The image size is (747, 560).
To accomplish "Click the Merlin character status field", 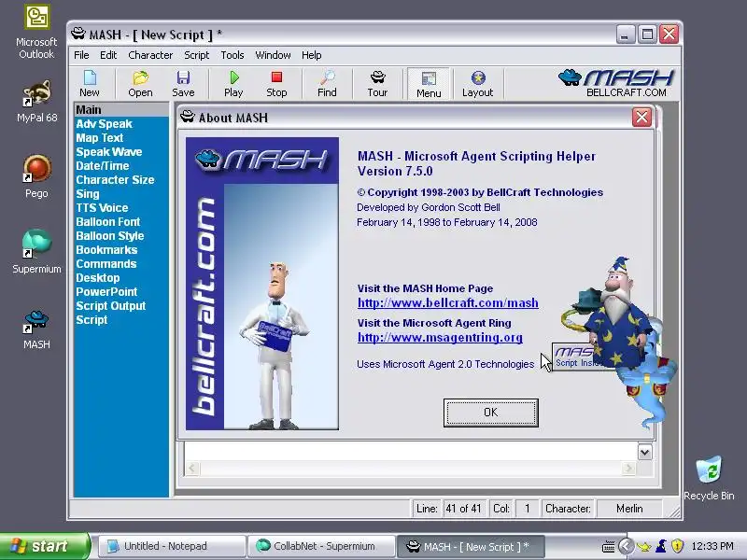I will [629, 509].
